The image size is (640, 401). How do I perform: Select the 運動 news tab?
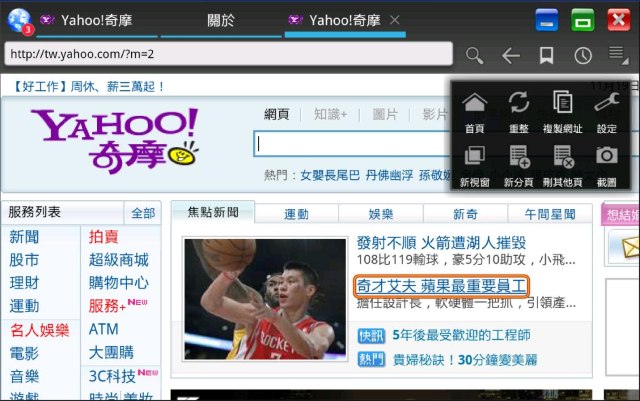(x=296, y=214)
